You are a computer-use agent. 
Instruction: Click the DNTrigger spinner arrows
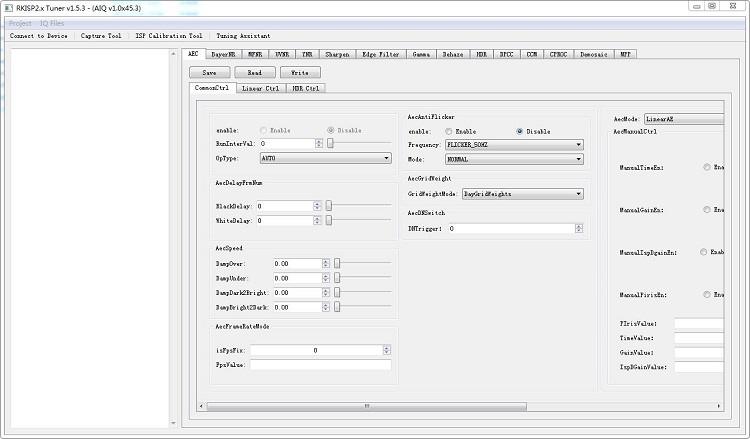579,229
